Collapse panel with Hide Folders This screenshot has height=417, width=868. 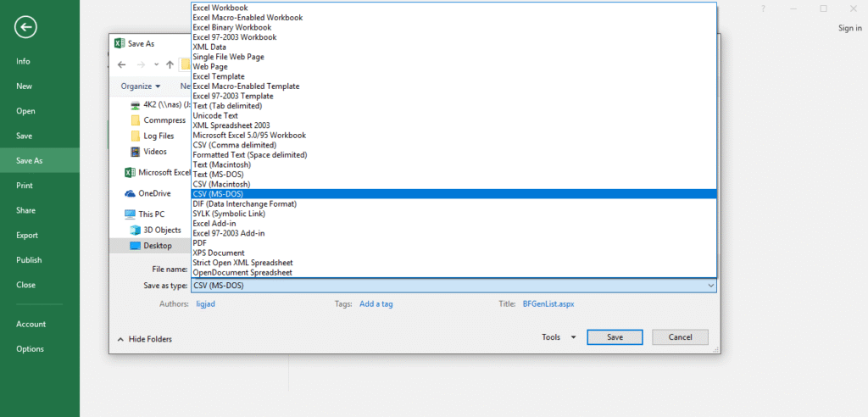144,339
